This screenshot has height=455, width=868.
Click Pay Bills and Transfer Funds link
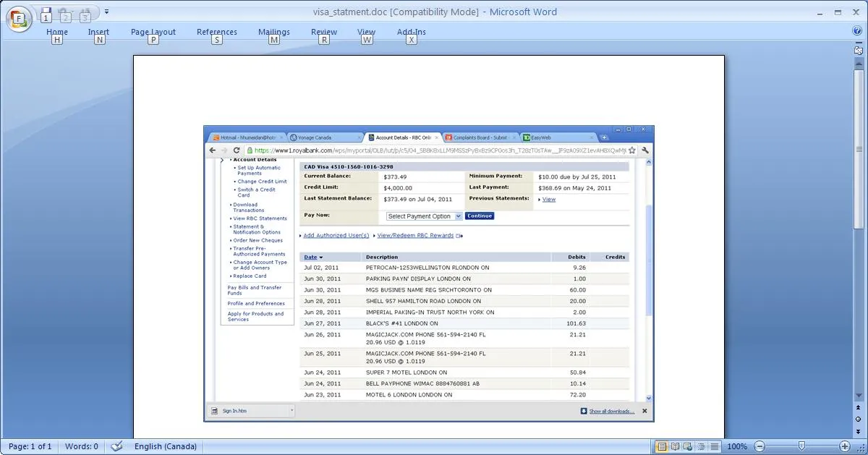click(255, 290)
